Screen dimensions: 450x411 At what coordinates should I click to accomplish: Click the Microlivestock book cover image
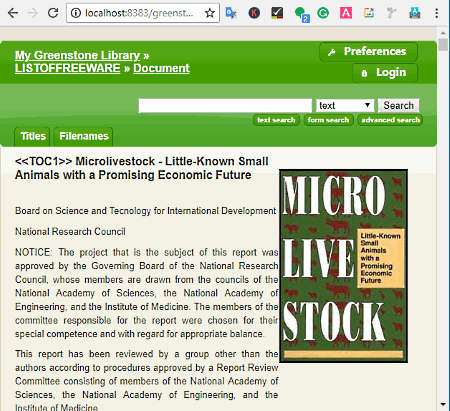click(x=343, y=266)
